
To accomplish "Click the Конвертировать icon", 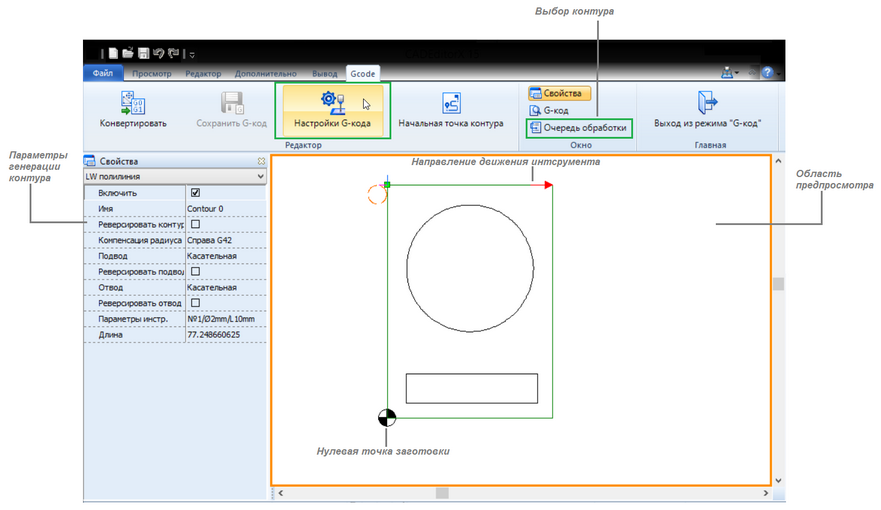I will point(133,103).
